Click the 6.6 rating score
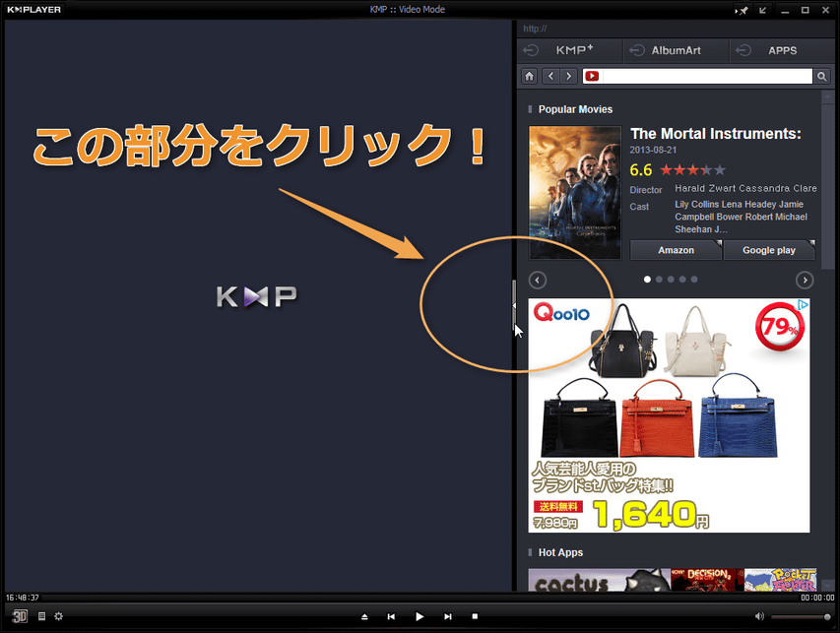This screenshot has height=633, width=840. click(x=641, y=170)
